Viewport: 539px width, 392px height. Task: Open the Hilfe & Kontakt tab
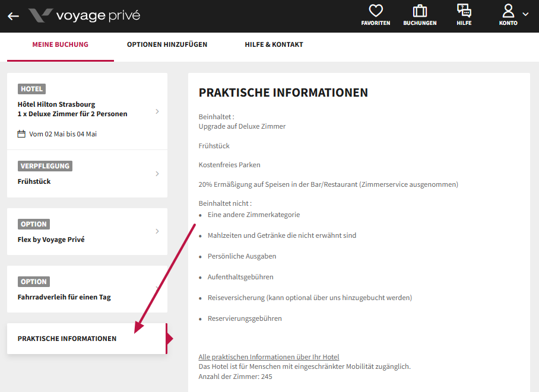point(274,44)
